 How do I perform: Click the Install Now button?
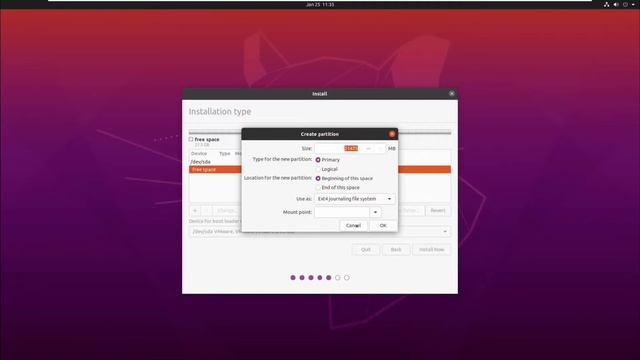(431, 249)
